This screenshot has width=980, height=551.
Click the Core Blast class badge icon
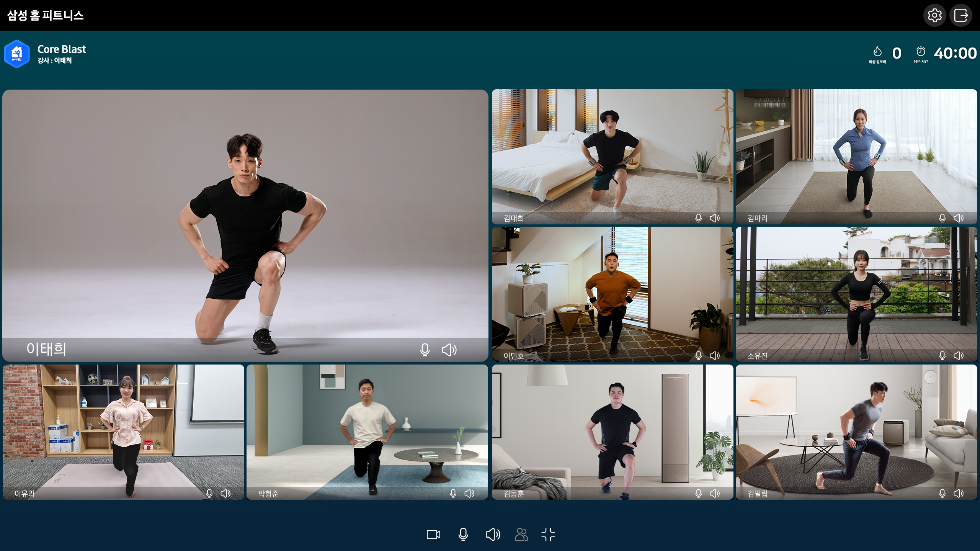17,54
